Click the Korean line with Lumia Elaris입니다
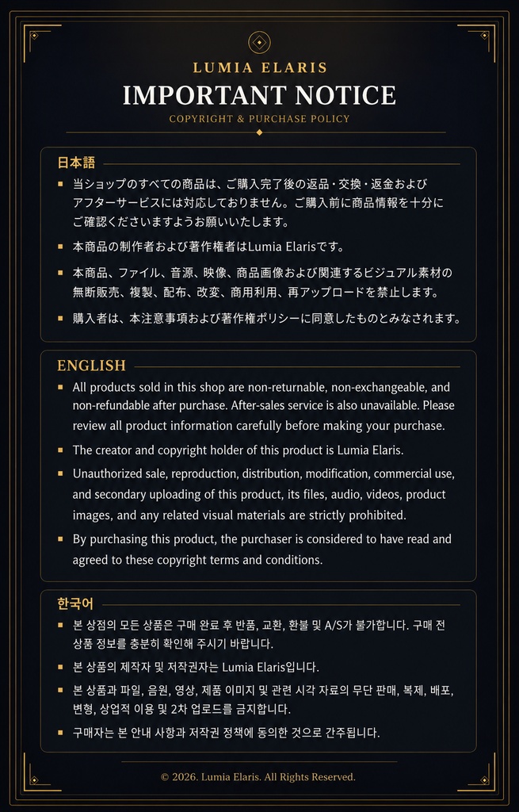 196,666
